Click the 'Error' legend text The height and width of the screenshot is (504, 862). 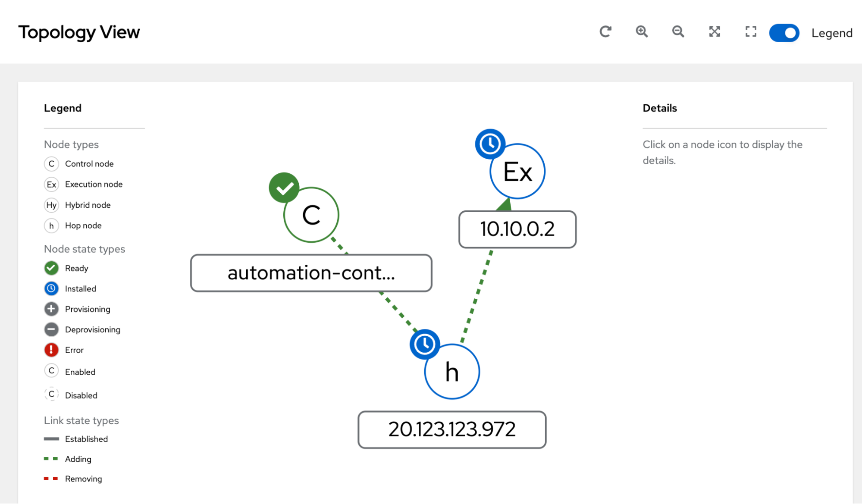click(74, 350)
